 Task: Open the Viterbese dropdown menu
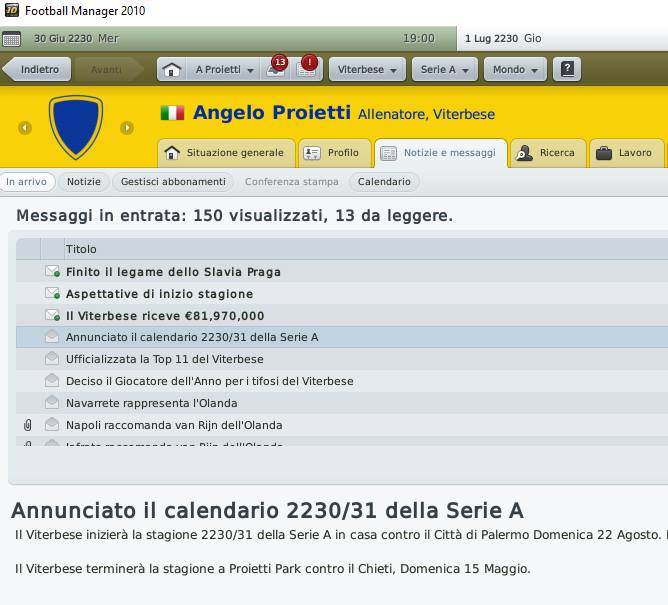tap(367, 69)
